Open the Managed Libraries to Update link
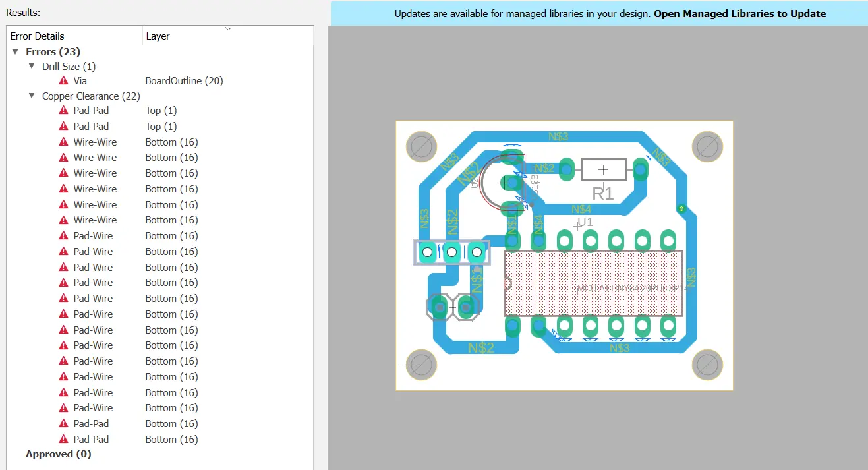This screenshot has width=868, height=470. tap(739, 13)
